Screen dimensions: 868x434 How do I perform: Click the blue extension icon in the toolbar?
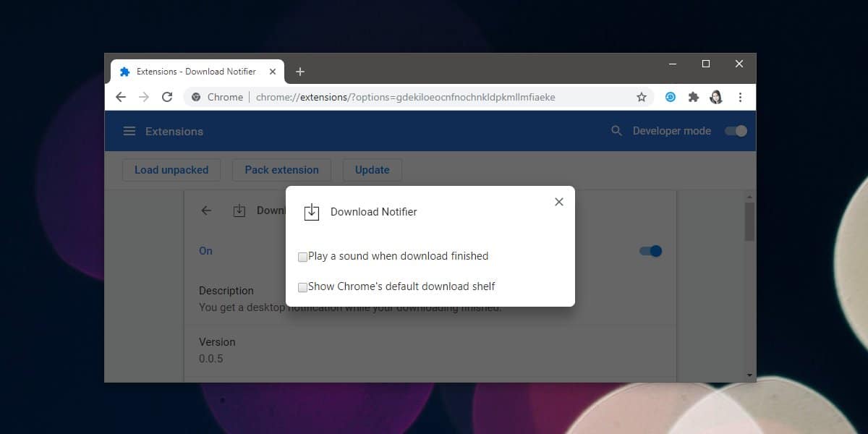[x=671, y=96]
